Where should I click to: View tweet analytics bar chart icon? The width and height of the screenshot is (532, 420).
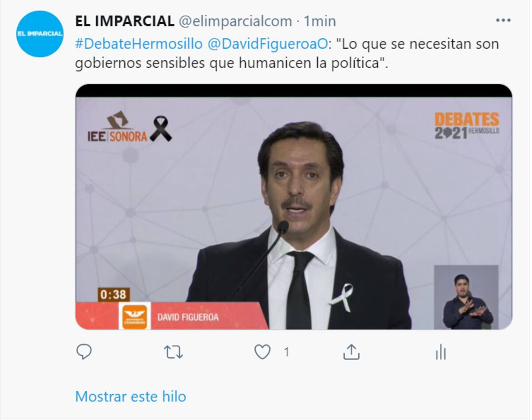pyautogui.click(x=440, y=353)
